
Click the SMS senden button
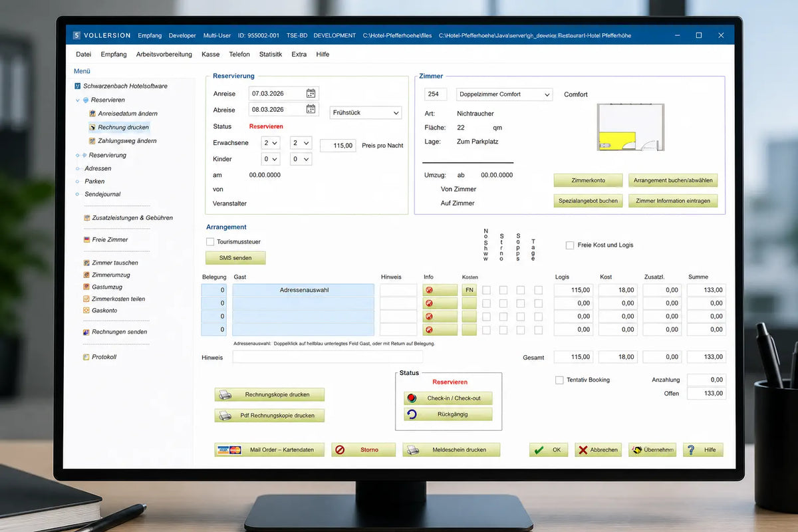235,258
